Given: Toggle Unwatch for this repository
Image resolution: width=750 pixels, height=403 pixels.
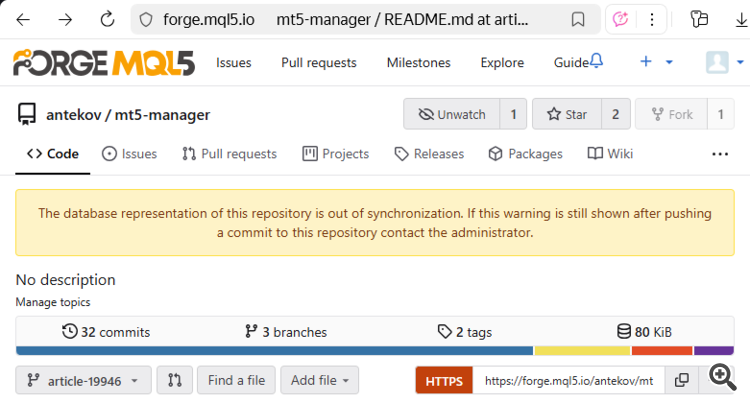Looking at the screenshot, I should click(451, 114).
